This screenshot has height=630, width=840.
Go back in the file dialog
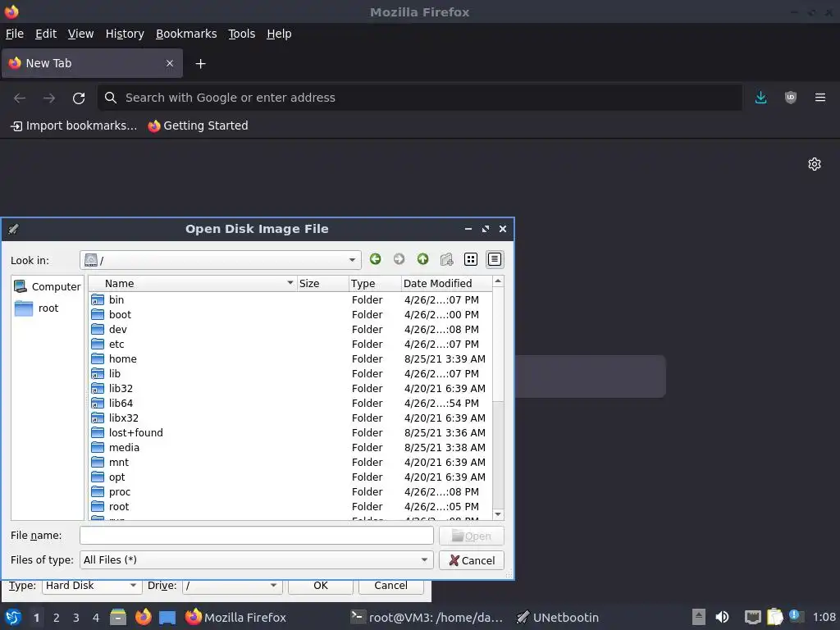(375, 260)
